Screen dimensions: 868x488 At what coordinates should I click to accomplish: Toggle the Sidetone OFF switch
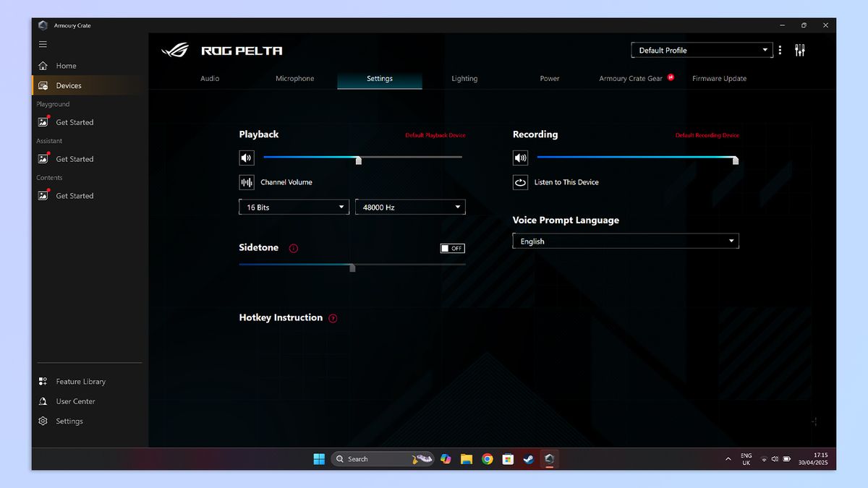(452, 248)
